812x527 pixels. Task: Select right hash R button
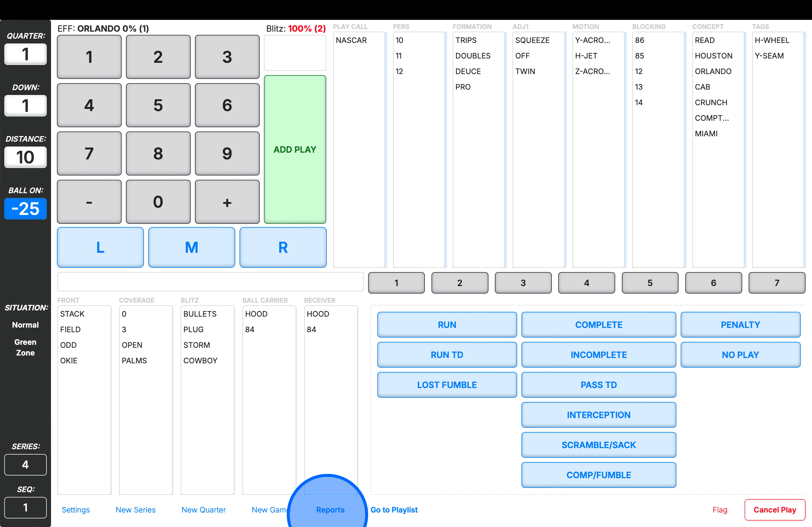click(x=283, y=247)
